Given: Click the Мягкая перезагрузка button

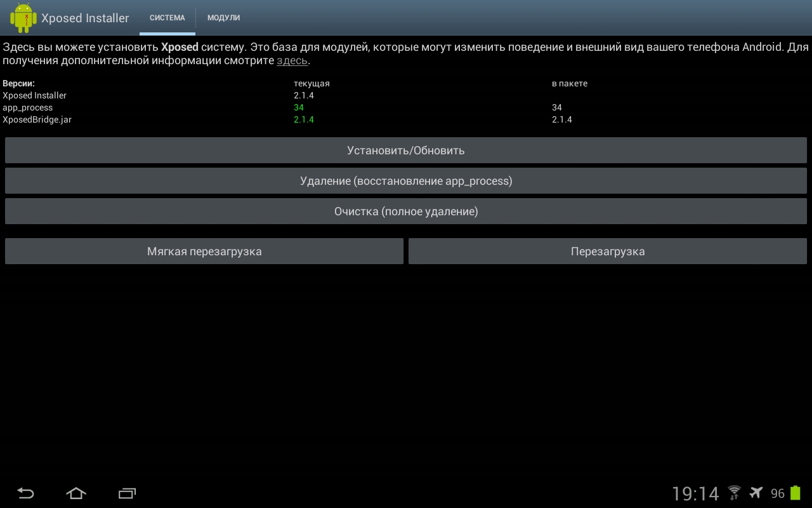Looking at the screenshot, I should 204,251.
